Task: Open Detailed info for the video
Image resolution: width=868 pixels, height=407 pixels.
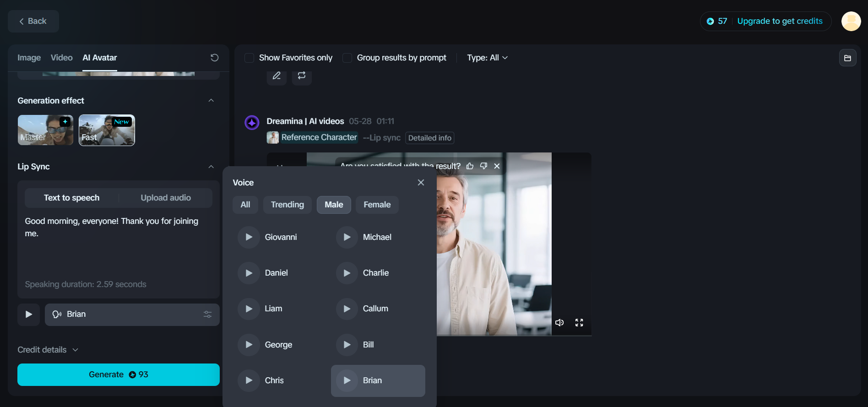Action: (x=429, y=138)
